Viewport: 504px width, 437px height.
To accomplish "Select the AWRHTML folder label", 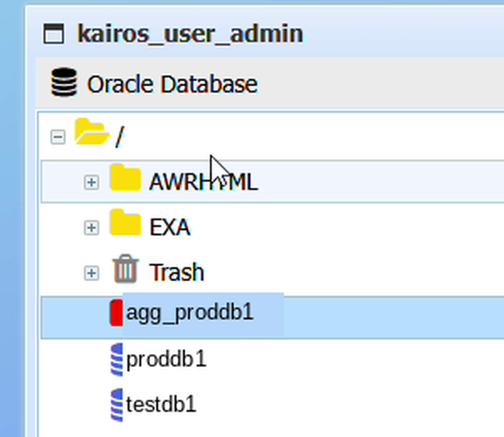I will click(x=204, y=182).
